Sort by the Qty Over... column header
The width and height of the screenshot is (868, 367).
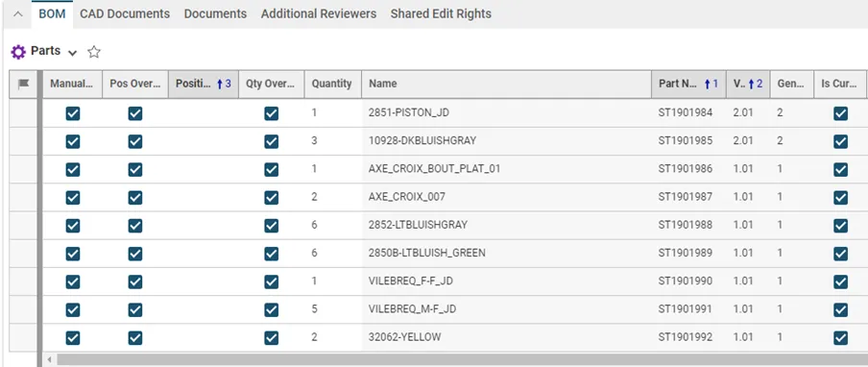(271, 85)
